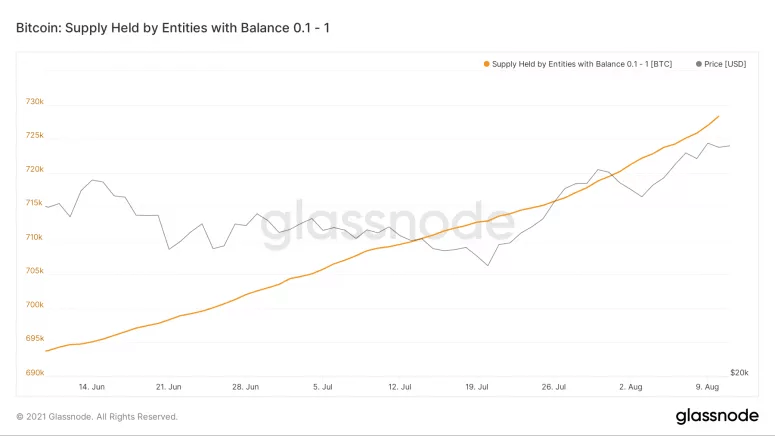Click the 710k y-axis label

tap(34, 237)
